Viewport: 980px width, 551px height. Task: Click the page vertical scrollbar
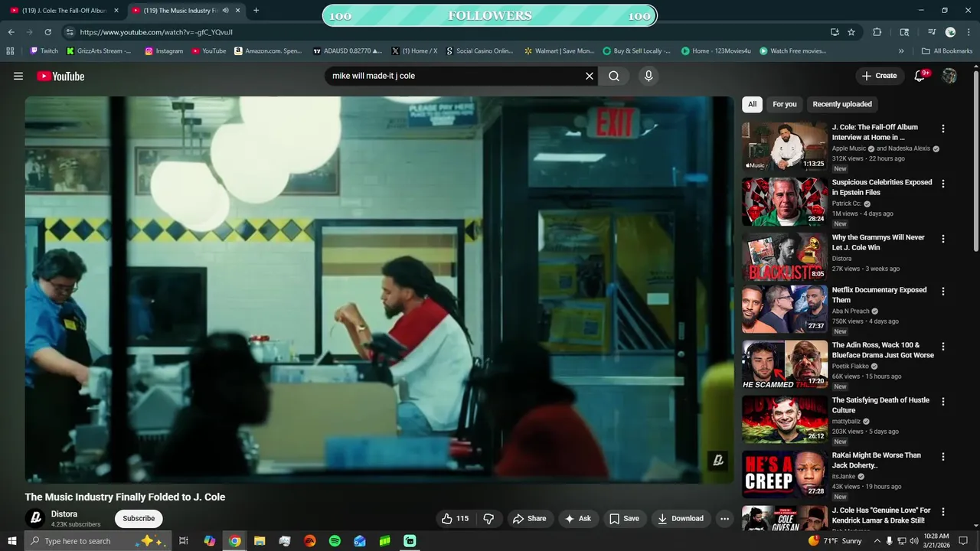pos(975,161)
